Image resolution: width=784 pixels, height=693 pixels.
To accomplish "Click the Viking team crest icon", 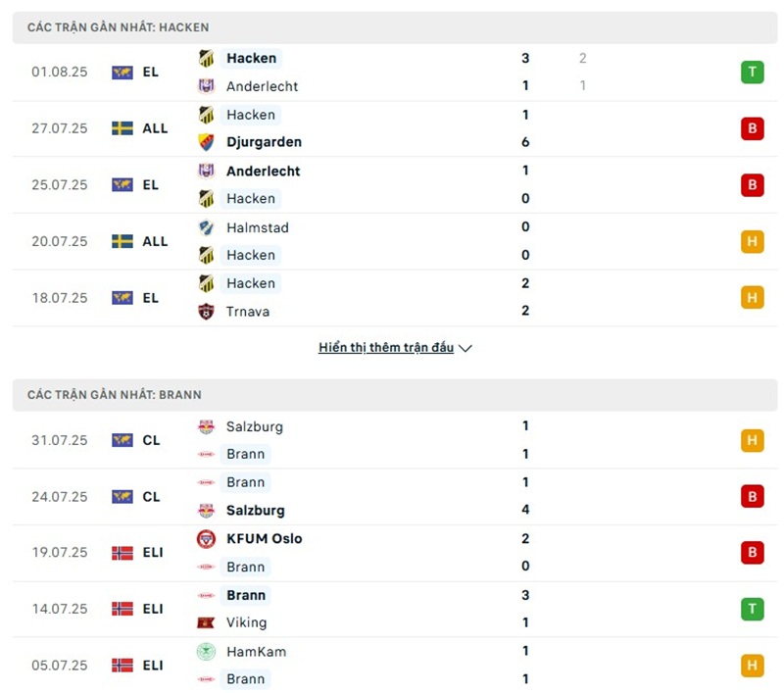I will [x=206, y=622].
